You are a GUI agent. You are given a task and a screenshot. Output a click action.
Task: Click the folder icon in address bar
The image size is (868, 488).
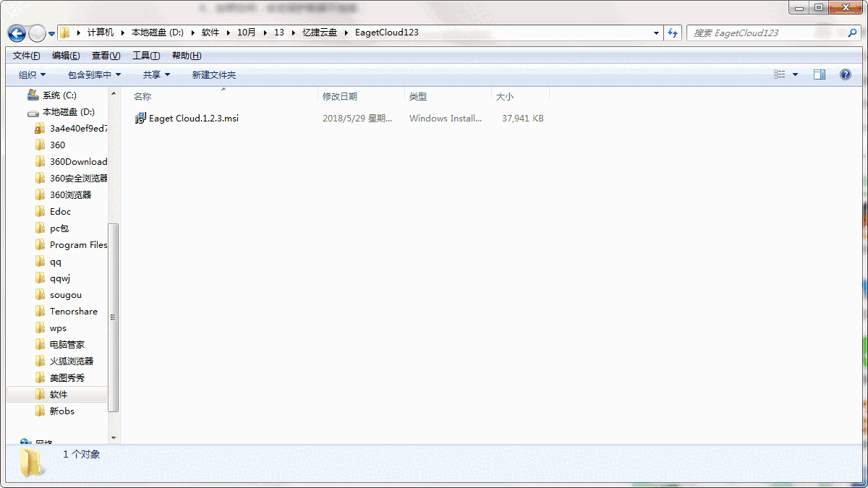[65, 33]
